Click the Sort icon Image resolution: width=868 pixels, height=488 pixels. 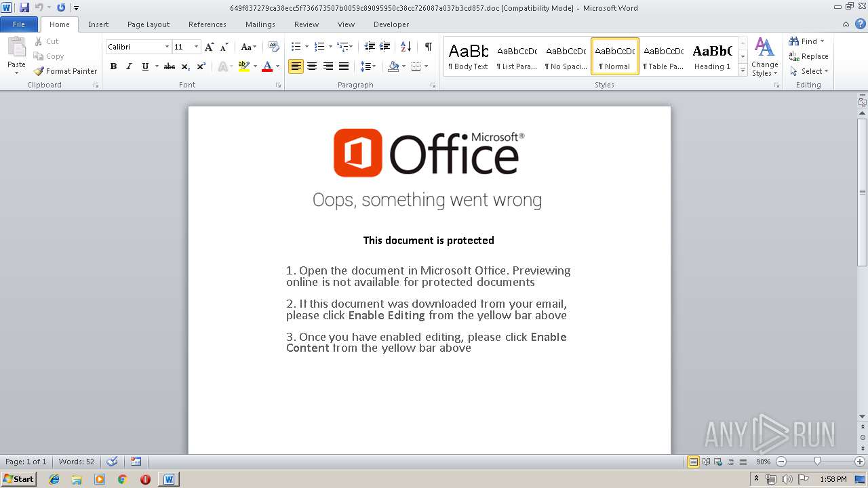click(406, 47)
